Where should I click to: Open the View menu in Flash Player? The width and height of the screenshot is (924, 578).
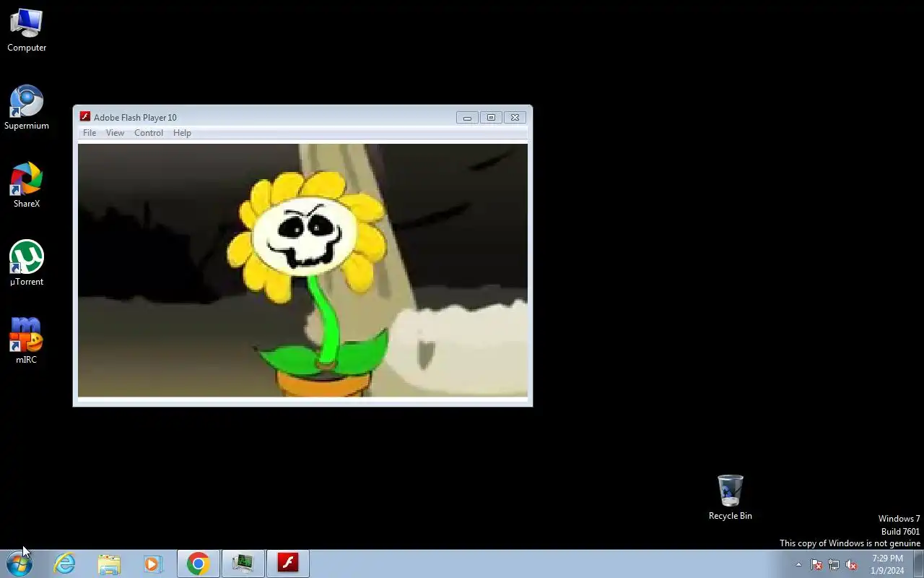[x=115, y=133]
